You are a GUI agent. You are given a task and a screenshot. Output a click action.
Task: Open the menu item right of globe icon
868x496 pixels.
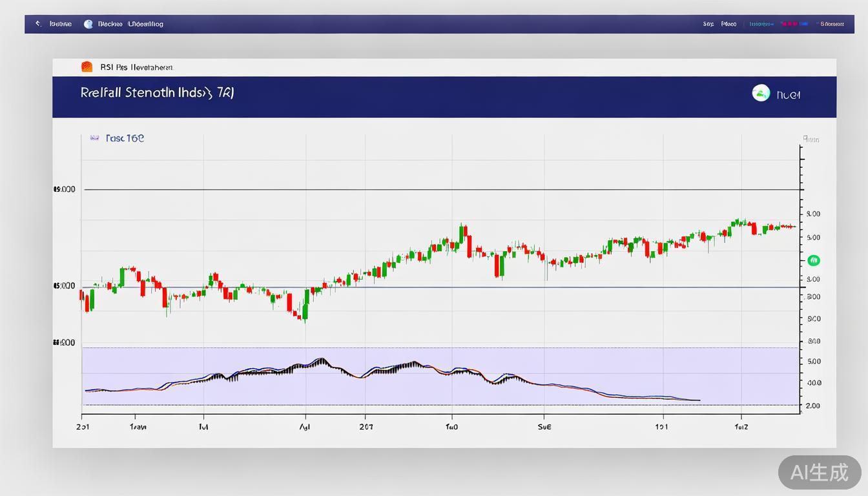coord(110,24)
